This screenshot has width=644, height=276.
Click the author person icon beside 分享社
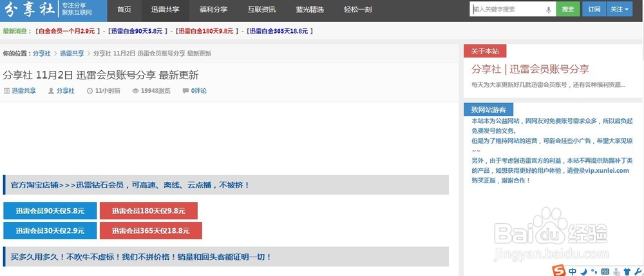pyautogui.click(x=51, y=91)
